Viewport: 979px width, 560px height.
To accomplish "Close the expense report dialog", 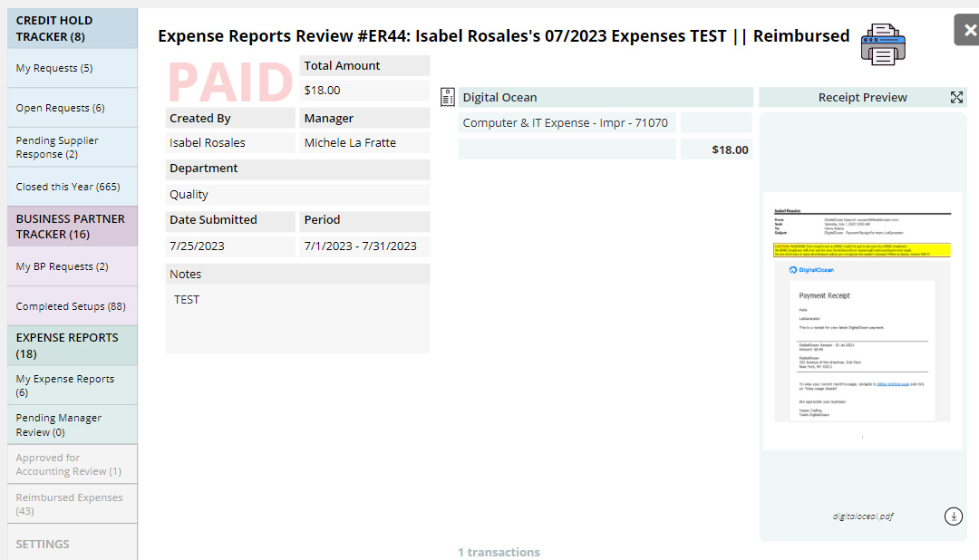I will (968, 30).
